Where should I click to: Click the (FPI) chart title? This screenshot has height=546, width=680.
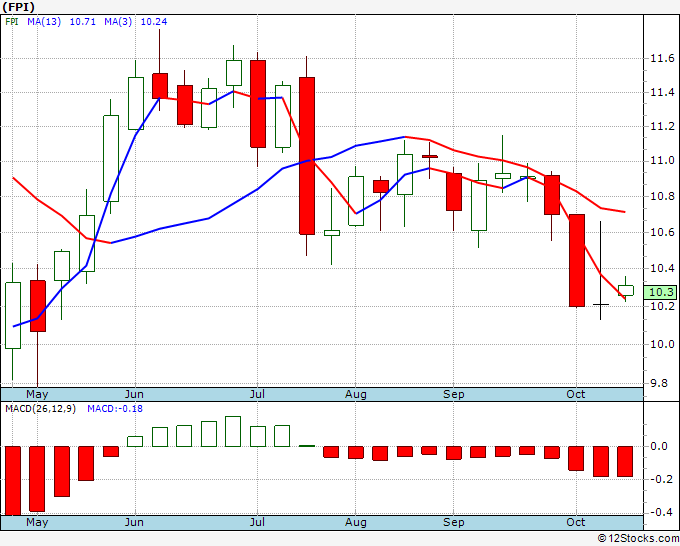tap(18, 7)
